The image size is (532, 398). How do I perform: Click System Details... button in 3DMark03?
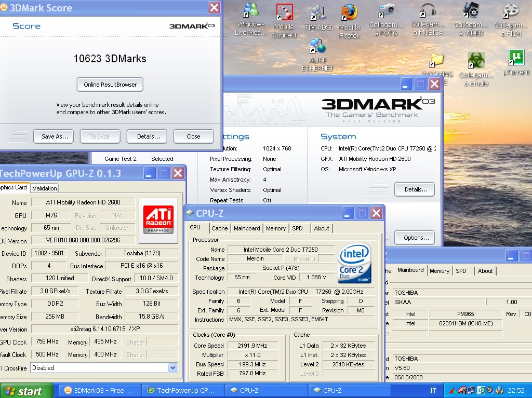415,189
